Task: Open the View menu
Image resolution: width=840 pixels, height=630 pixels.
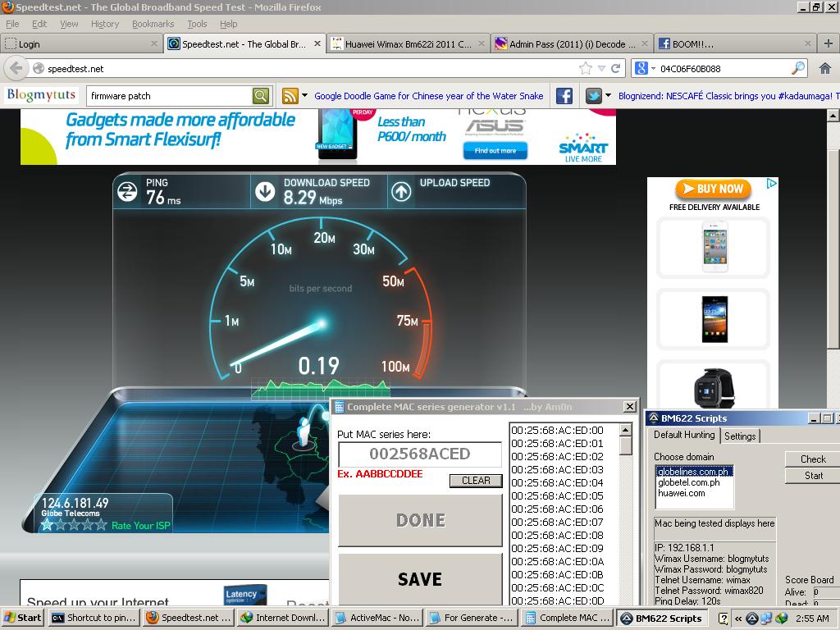Action: click(x=69, y=24)
